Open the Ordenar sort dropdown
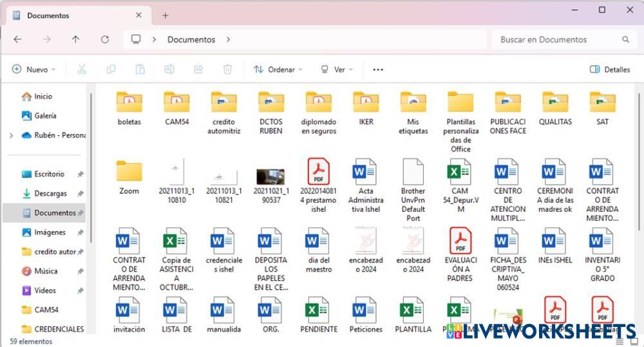This screenshot has height=347, width=644. tap(278, 70)
